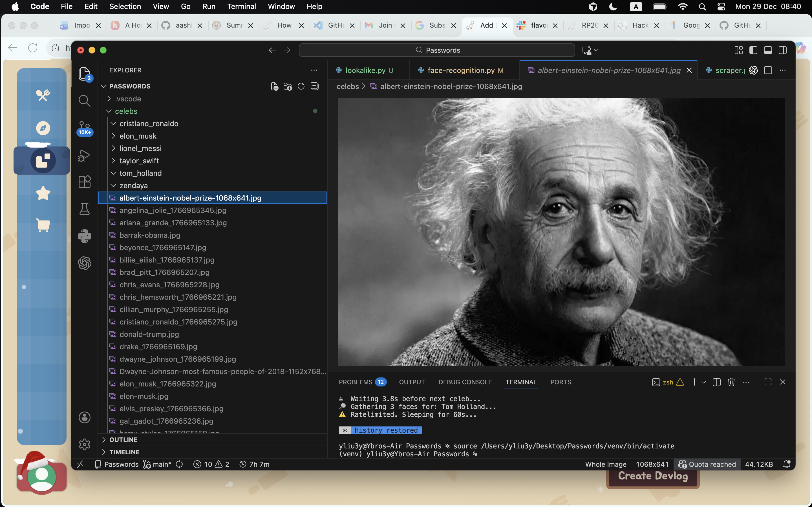Expand the OUTLINE section
This screenshot has width=812, height=507.
123,439
